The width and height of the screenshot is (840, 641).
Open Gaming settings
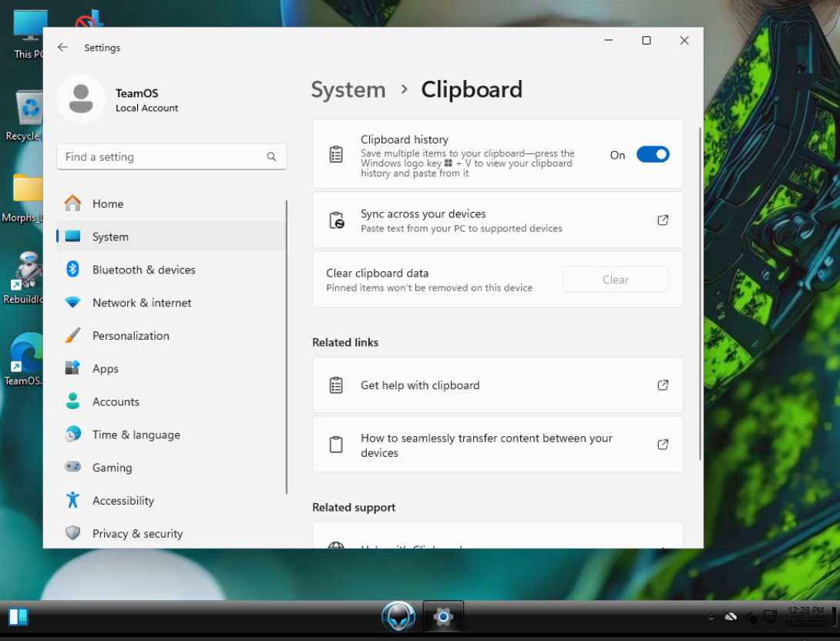coord(171,467)
